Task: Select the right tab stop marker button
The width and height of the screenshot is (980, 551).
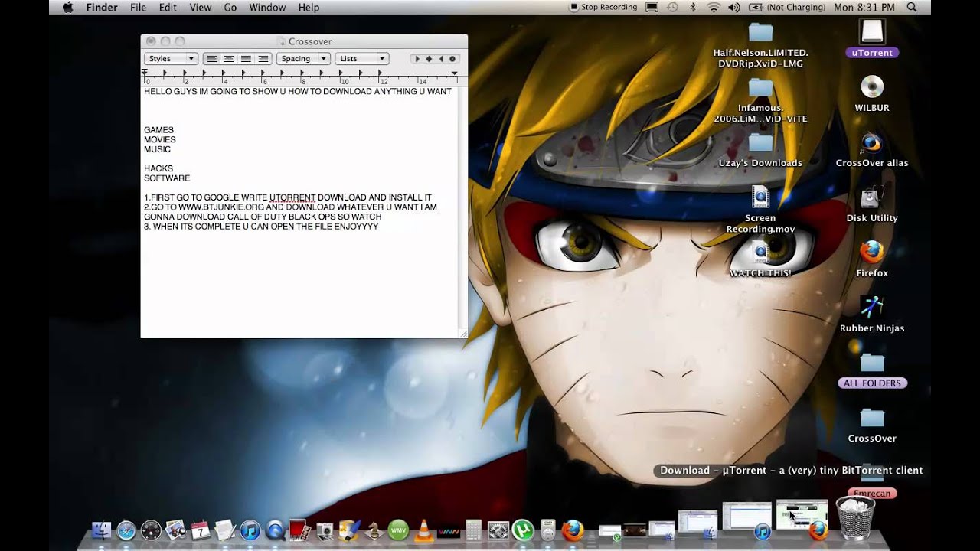Action: [440, 59]
